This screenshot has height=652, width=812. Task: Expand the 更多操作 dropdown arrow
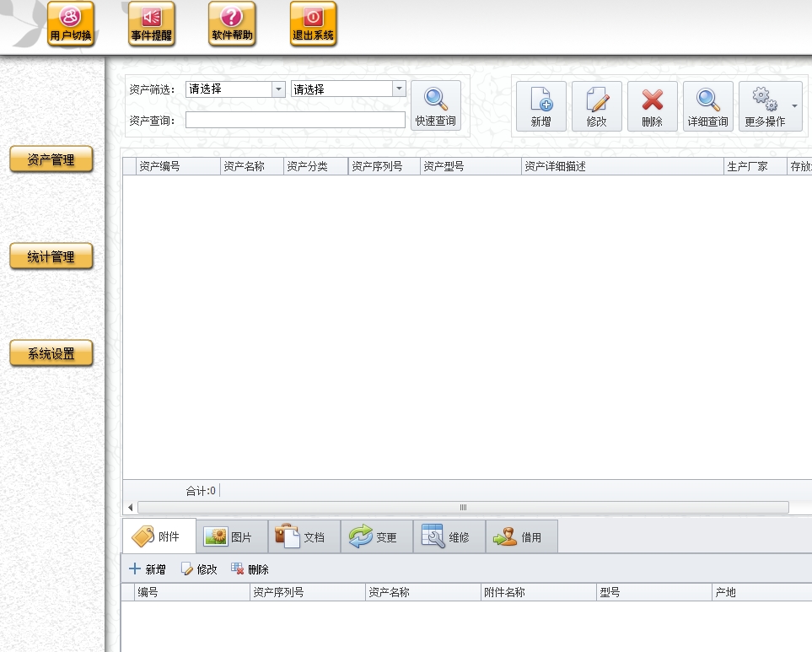(x=794, y=106)
